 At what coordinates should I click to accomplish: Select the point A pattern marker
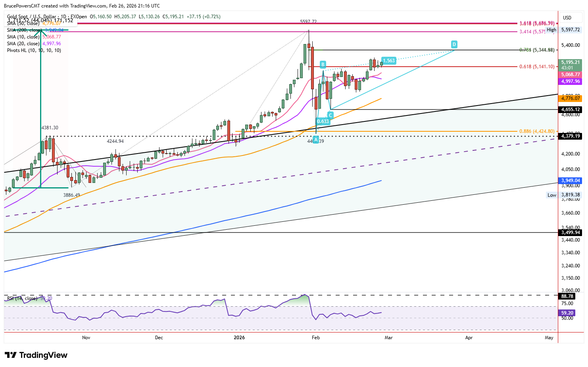tap(316, 140)
